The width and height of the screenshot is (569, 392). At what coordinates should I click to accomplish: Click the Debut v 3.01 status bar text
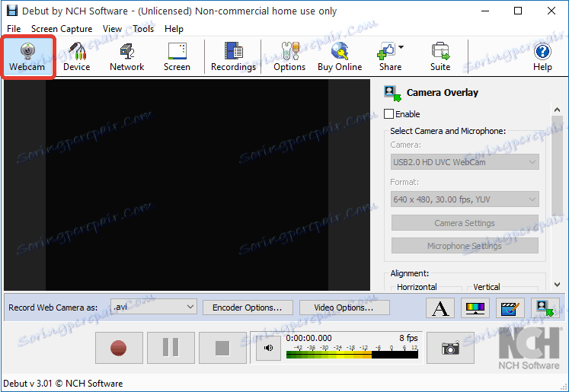63,384
